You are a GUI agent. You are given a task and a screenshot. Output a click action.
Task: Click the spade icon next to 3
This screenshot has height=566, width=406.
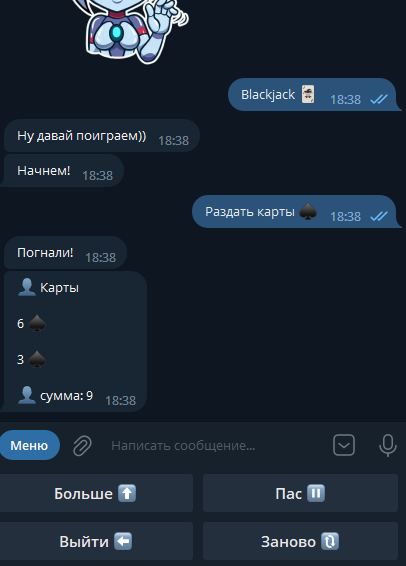pyautogui.click(x=37, y=360)
